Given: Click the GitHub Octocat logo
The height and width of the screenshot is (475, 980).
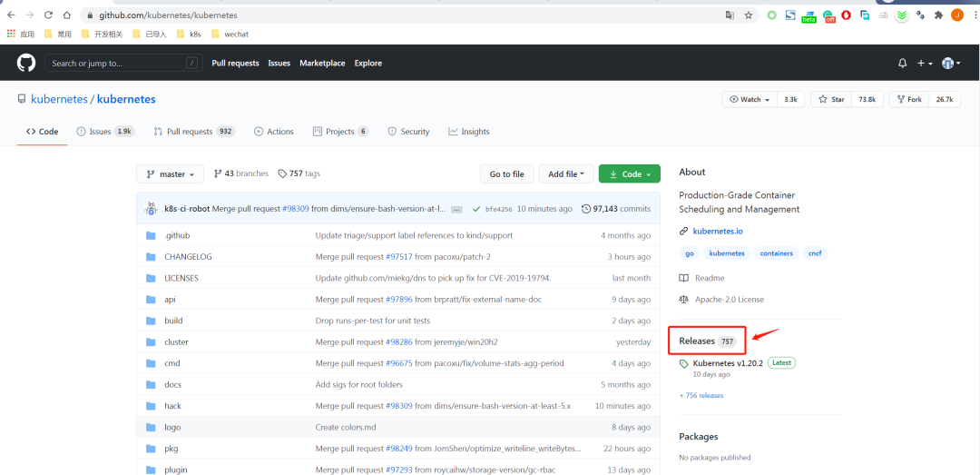Looking at the screenshot, I should pos(25,63).
